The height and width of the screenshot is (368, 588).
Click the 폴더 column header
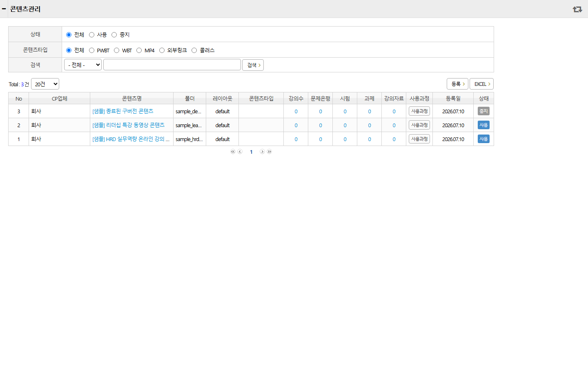click(190, 99)
